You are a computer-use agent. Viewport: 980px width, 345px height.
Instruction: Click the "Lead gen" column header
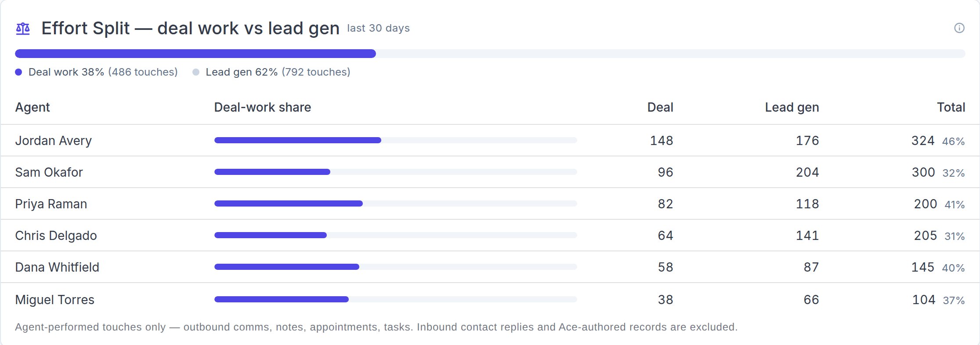[792, 108]
